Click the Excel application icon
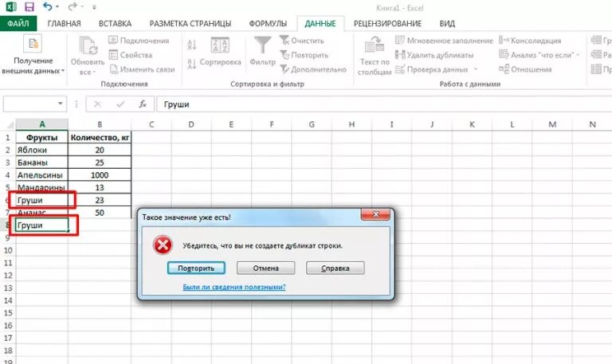Viewport: 612px width, 364px height. point(10,6)
